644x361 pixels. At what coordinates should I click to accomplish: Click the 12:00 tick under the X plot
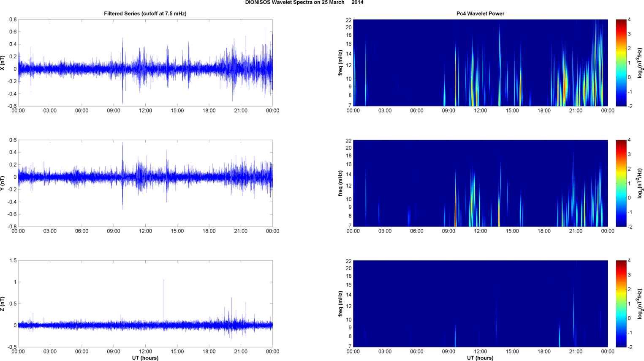(145, 111)
